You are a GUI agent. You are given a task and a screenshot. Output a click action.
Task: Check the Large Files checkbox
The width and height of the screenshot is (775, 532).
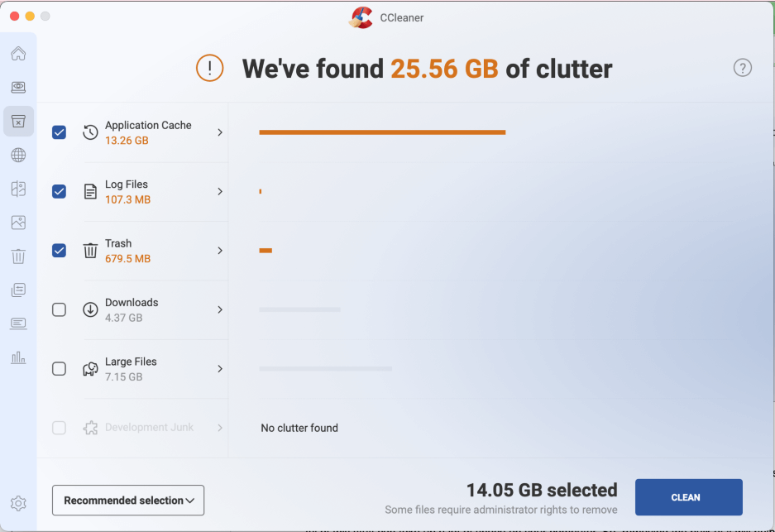pyautogui.click(x=60, y=369)
